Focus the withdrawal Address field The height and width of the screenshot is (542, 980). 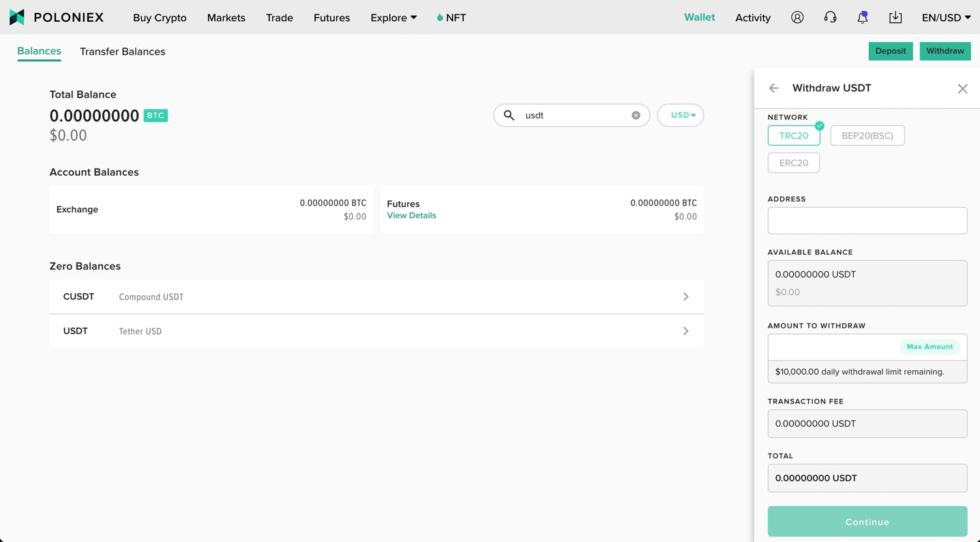(x=867, y=220)
